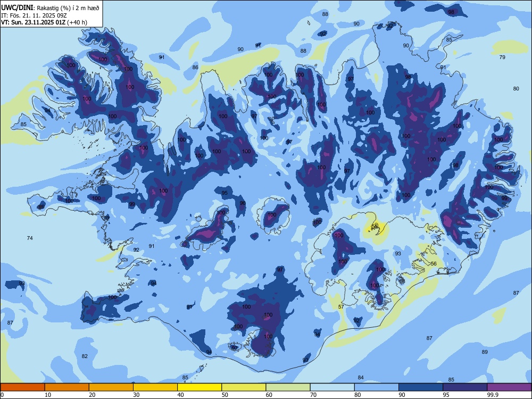Click the '70' legend tick label
This screenshot has height=399, width=532.
313,395
